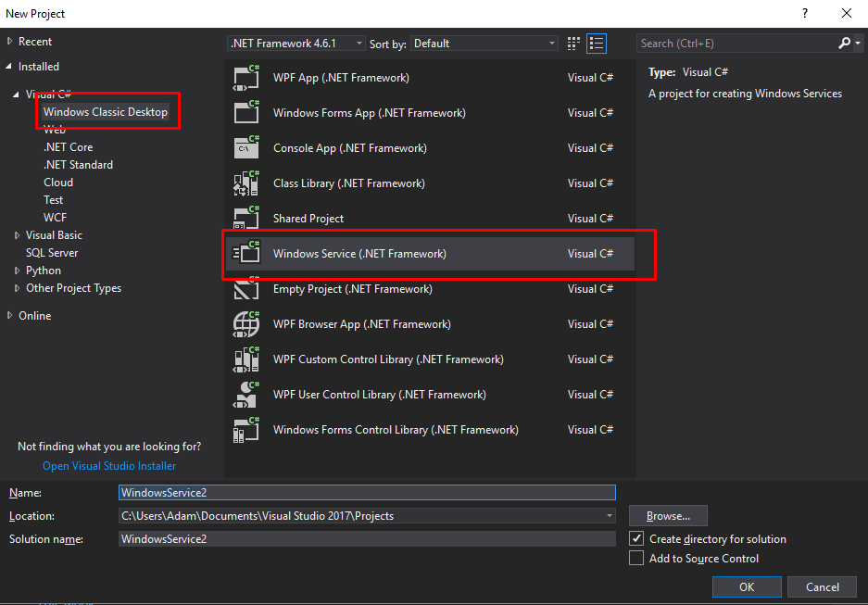868x605 pixels.
Task: Select Shared Project template text
Action: [308, 219]
